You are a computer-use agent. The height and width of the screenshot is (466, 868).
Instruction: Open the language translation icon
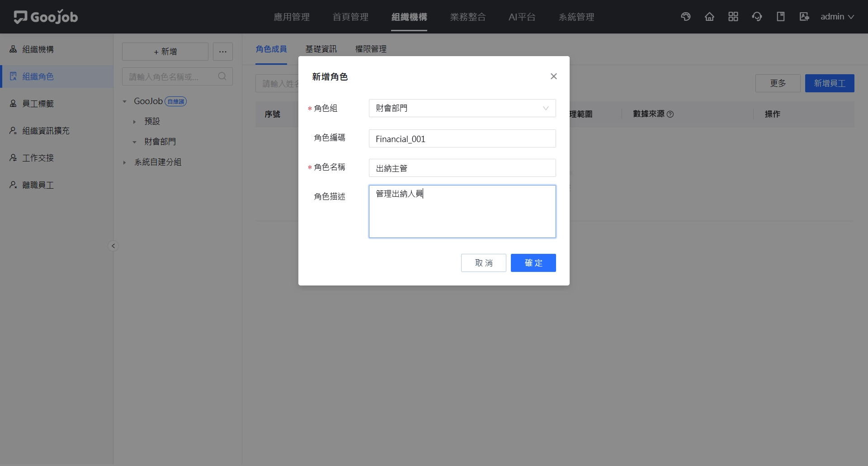(804, 17)
